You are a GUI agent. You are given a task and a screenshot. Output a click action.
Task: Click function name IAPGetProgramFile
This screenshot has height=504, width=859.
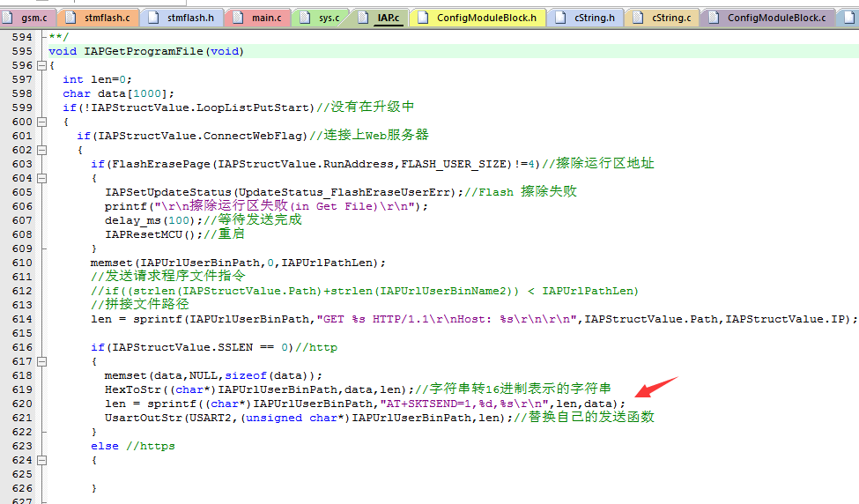click(144, 51)
